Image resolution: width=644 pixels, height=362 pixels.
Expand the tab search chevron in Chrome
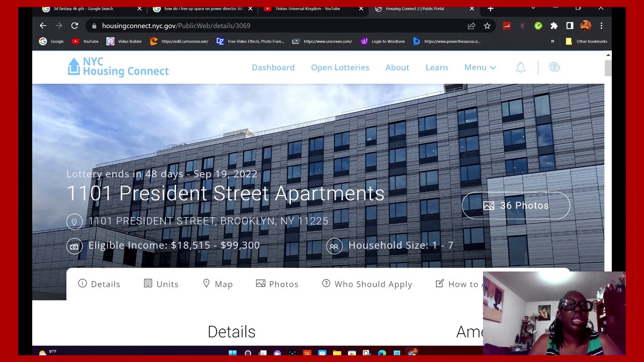pos(533,9)
